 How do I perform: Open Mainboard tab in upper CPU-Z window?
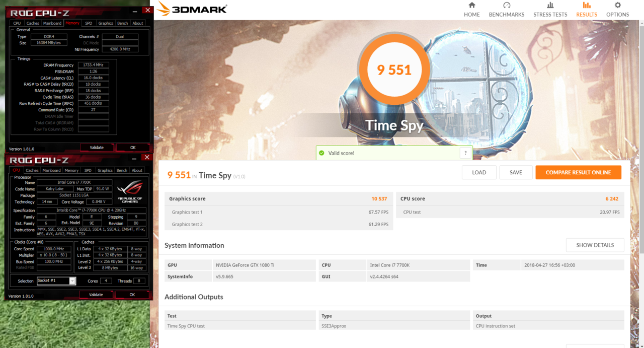[x=52, y=23]
